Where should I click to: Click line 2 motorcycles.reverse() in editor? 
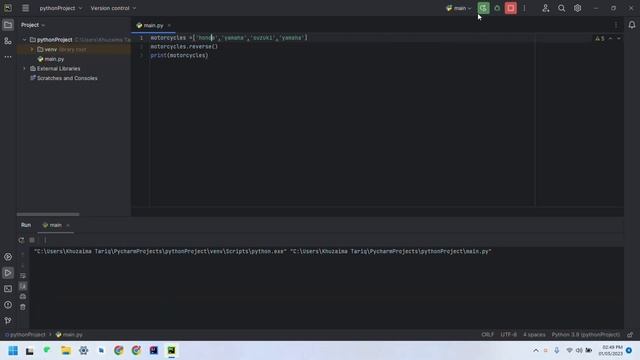pos(184,47)
